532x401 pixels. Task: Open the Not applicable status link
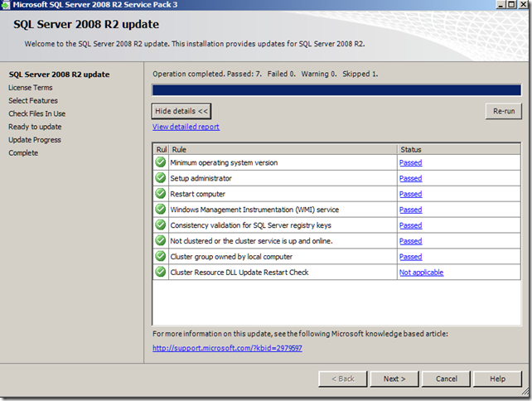(422, 273)
